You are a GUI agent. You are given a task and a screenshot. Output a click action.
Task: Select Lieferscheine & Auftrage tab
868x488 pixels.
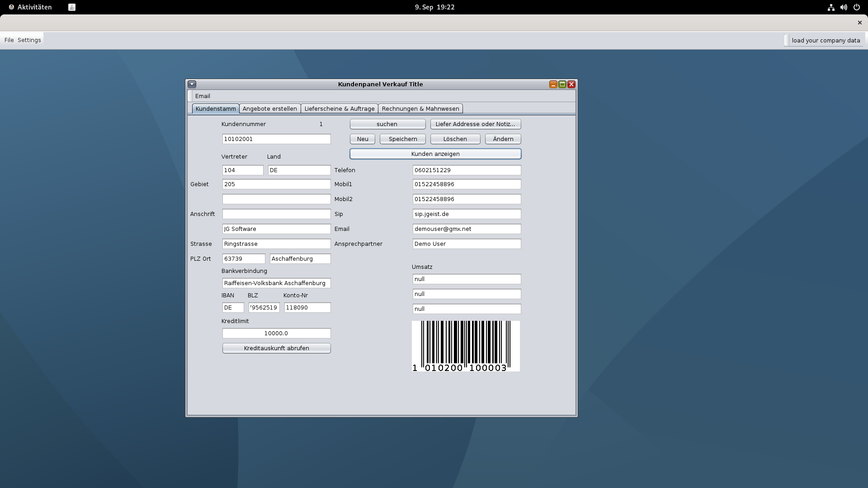pos(339,108)
